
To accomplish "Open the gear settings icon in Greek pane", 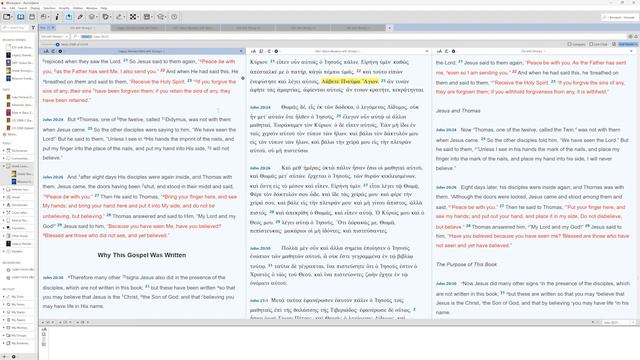I will coord(276,51).
